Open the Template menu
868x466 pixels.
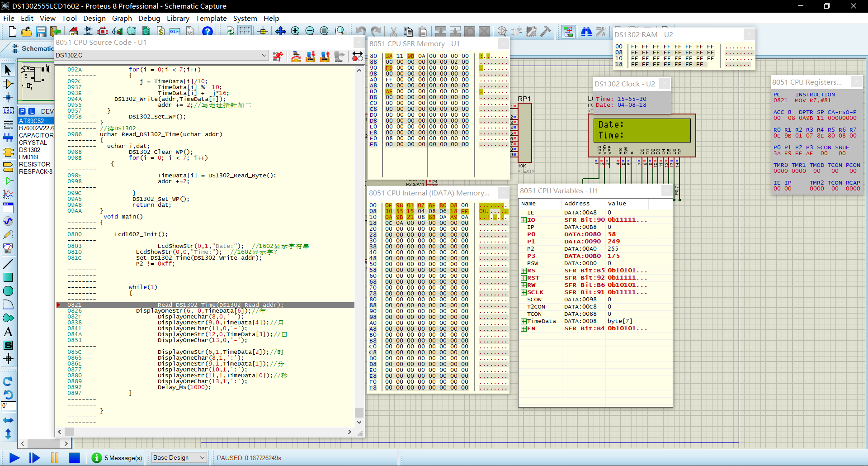pyautogui.click(x=211, y=18)
